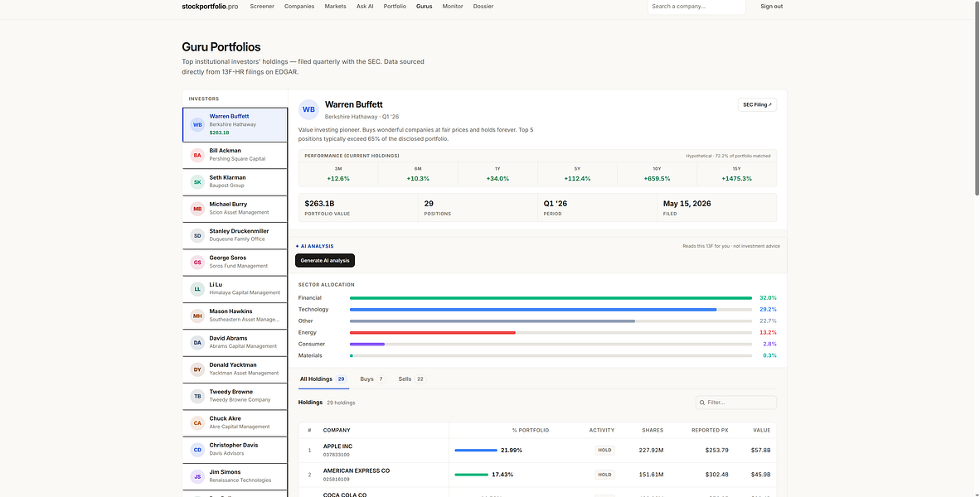Go to Markets in the navbar
This screenshot has height=497, width=980.
[x=336, y=7]
